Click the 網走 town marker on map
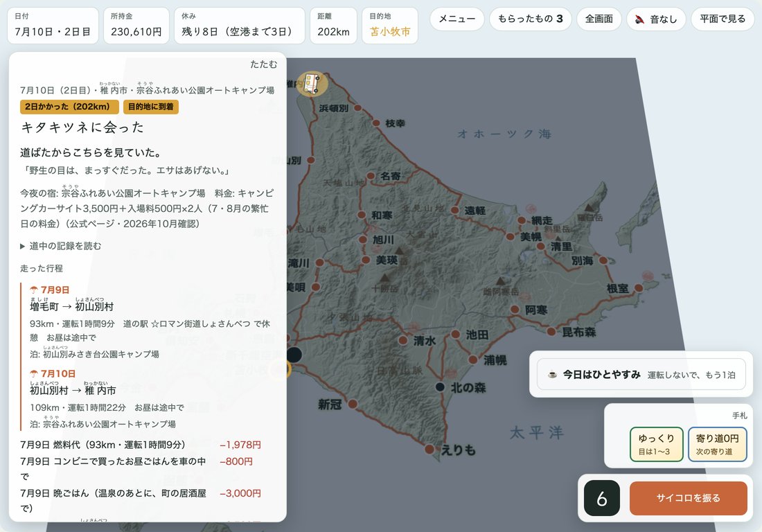This screenshot has width=762, height=532. [x=522, y=220]
